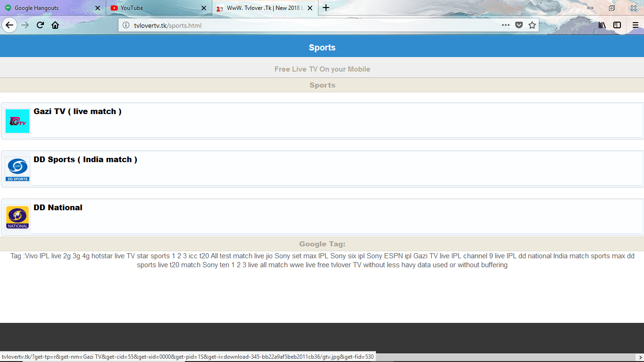Show site information icon in address bar
This screenshot has width=644, height=362.
click(126, 25)
